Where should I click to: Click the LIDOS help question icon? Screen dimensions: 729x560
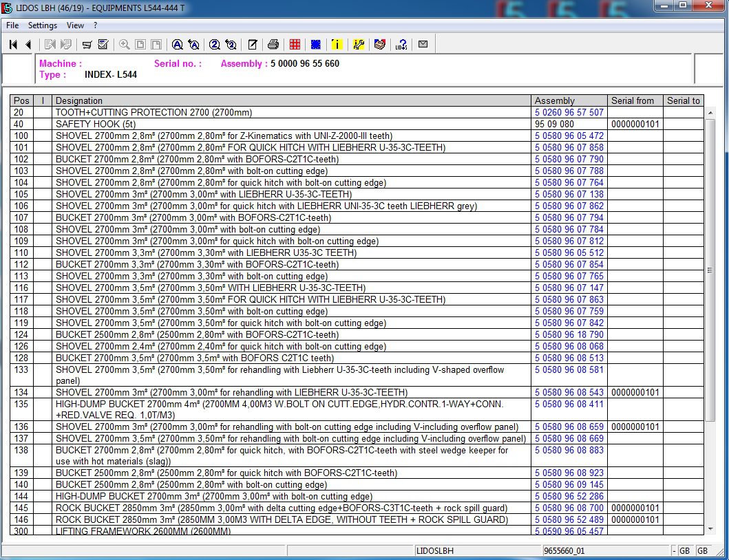coord(401,45)
